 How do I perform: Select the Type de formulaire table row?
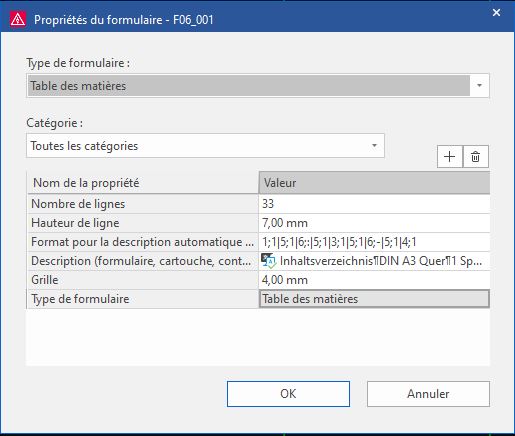click(x=258, y=299)
